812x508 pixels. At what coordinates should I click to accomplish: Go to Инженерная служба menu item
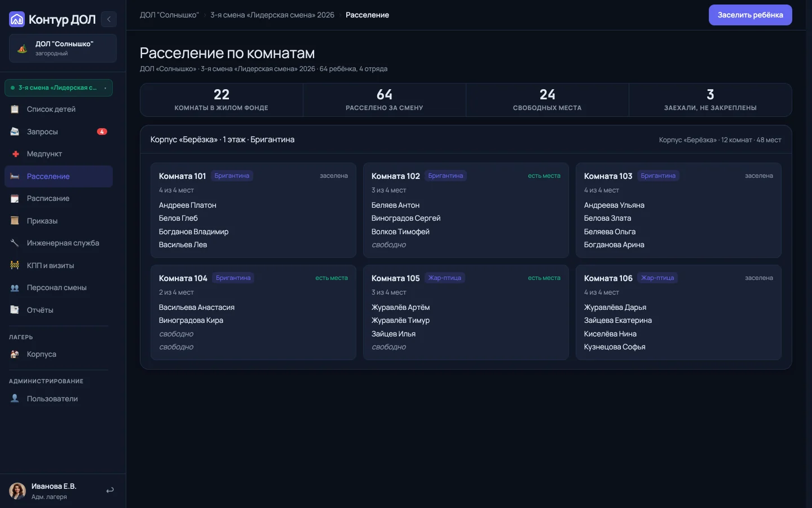coord(59,243)
